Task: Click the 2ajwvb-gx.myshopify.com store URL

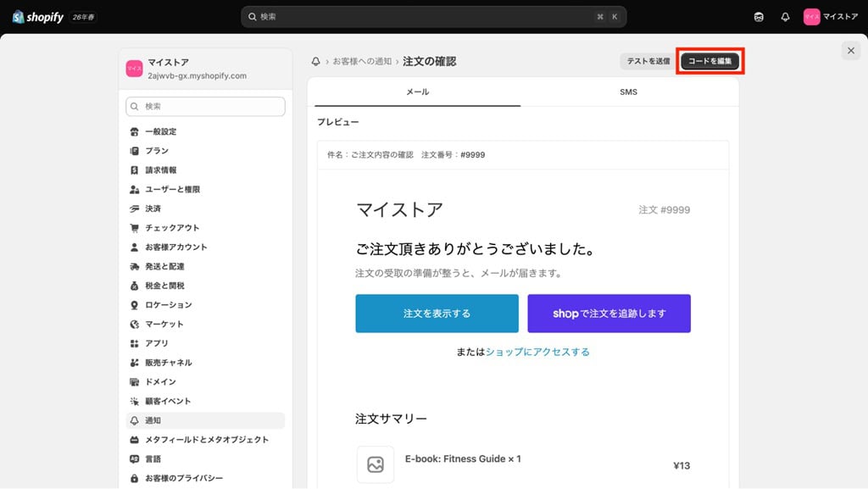Action: [x=197, y=75]
